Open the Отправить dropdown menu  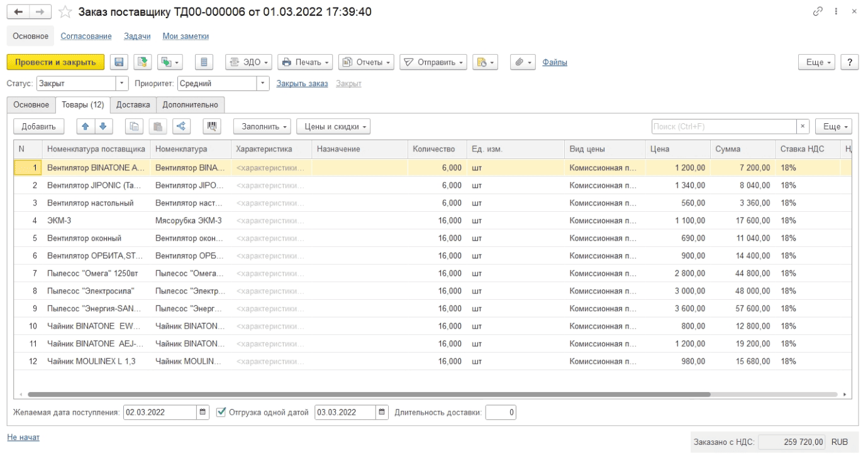click(433, 62)
